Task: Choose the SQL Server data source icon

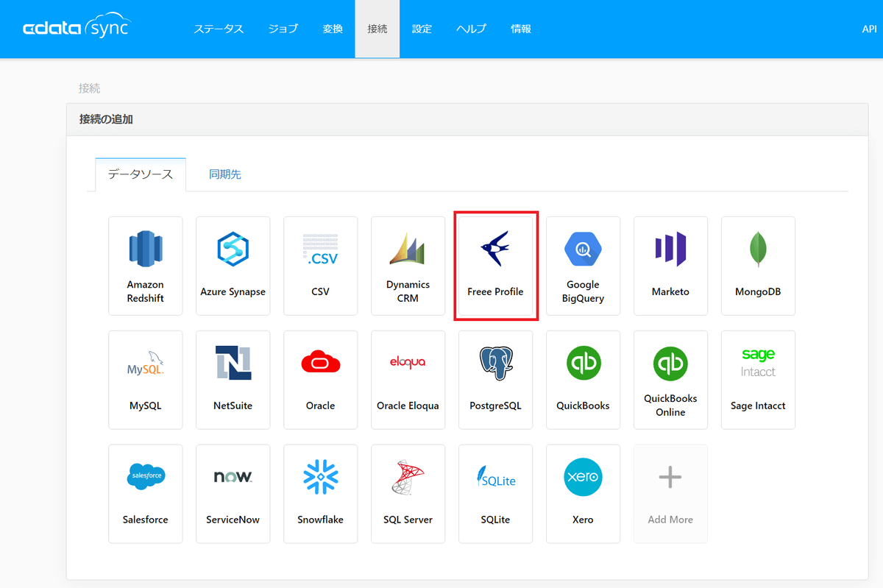Action: (408, 493)
